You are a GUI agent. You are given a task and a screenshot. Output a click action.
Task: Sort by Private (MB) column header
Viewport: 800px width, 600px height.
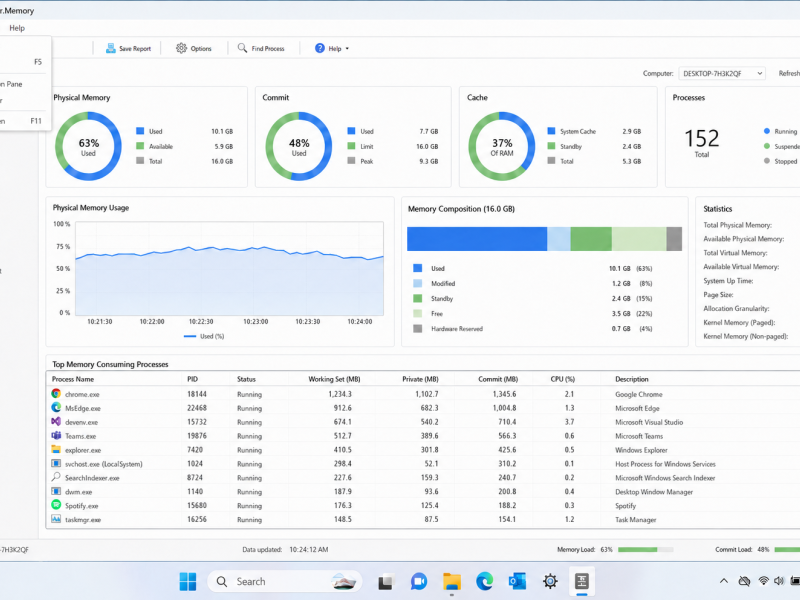point(420,379)
